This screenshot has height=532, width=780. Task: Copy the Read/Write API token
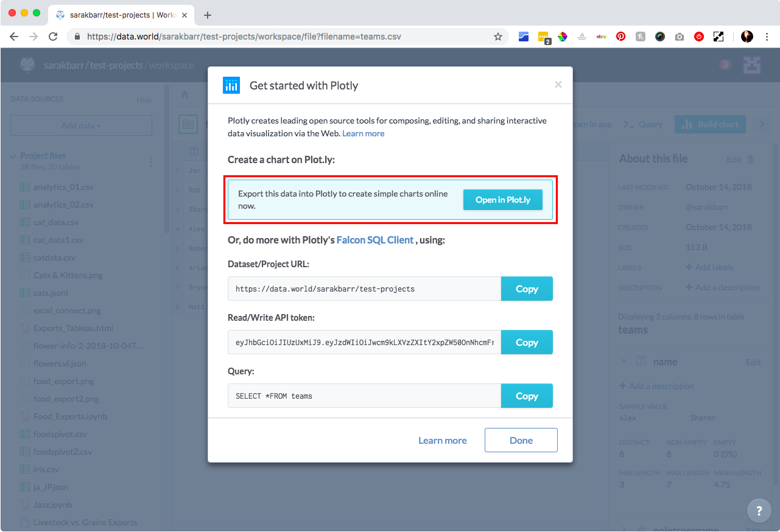click(527, 342)
